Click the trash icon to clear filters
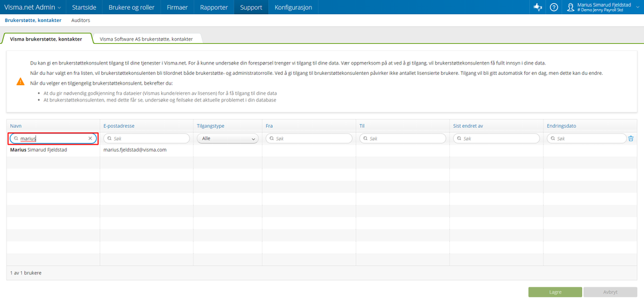The width and height of the screenshot is (644, 304). point(631,139)
